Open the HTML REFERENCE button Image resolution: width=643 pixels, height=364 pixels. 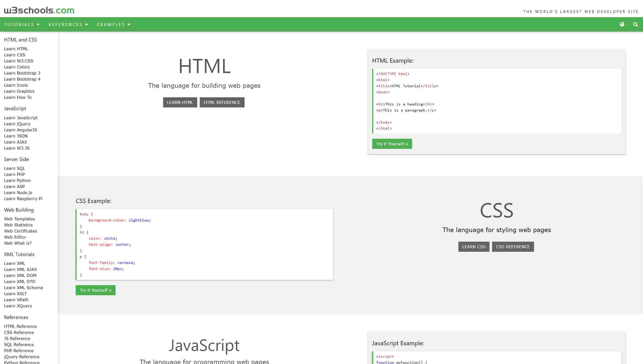(x=222, y=102)
